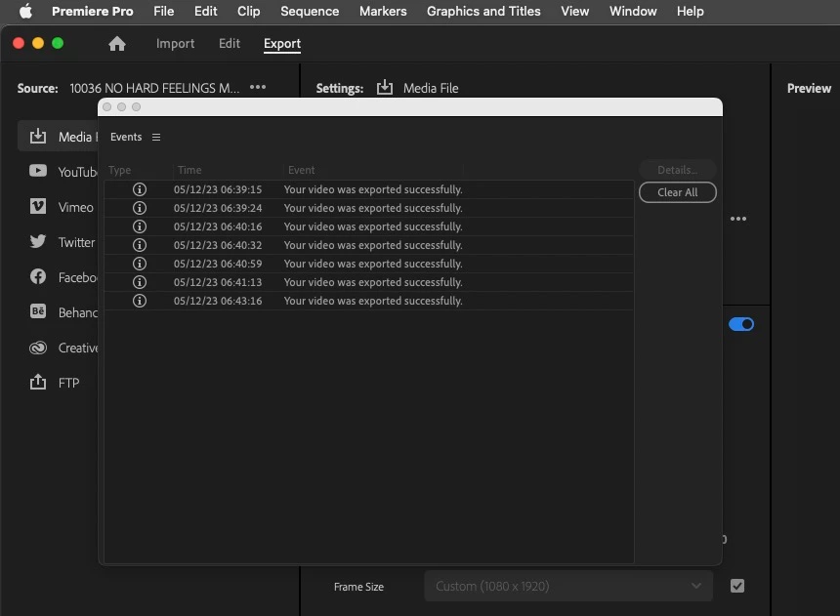
Task: Sort events by Event column header
Action: coord(301,170)
